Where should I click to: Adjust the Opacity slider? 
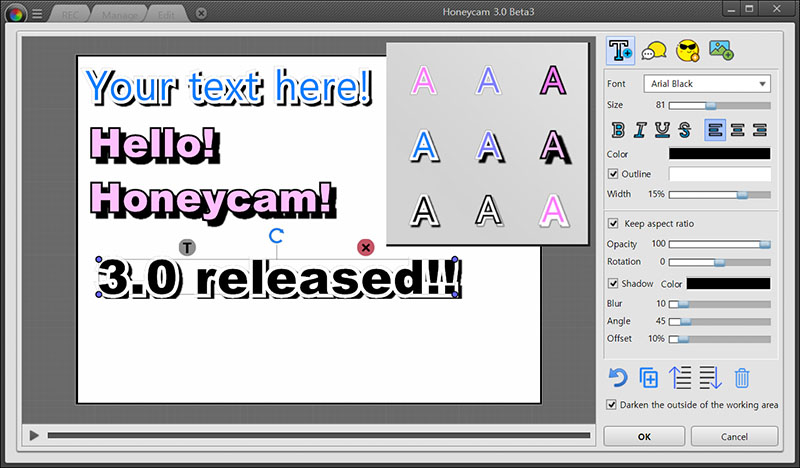(x=720, y=244)
